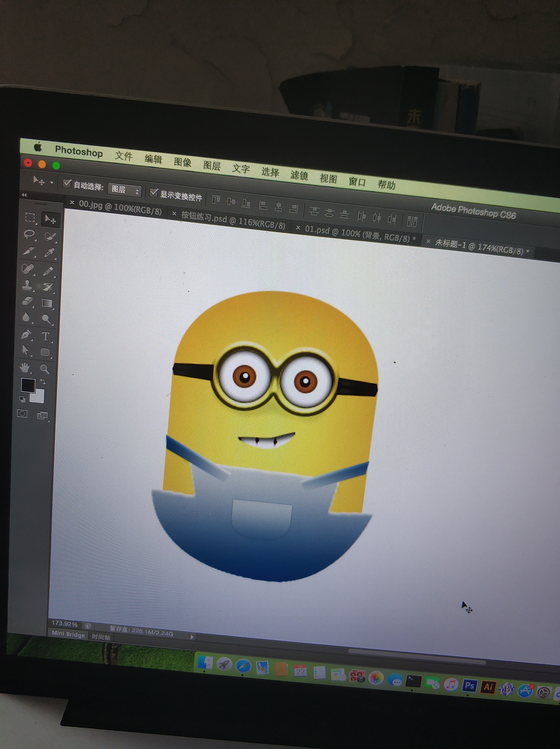This screenshot has height=749, width=560.
Task: Open the Mini Bridge panel tab
Action: tap(68, 634)
